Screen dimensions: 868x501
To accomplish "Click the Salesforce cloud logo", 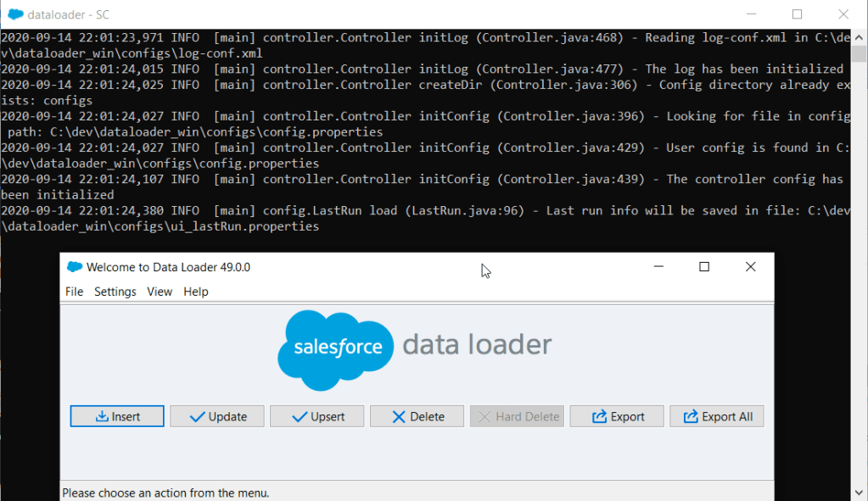I will [x=336, y=349].
